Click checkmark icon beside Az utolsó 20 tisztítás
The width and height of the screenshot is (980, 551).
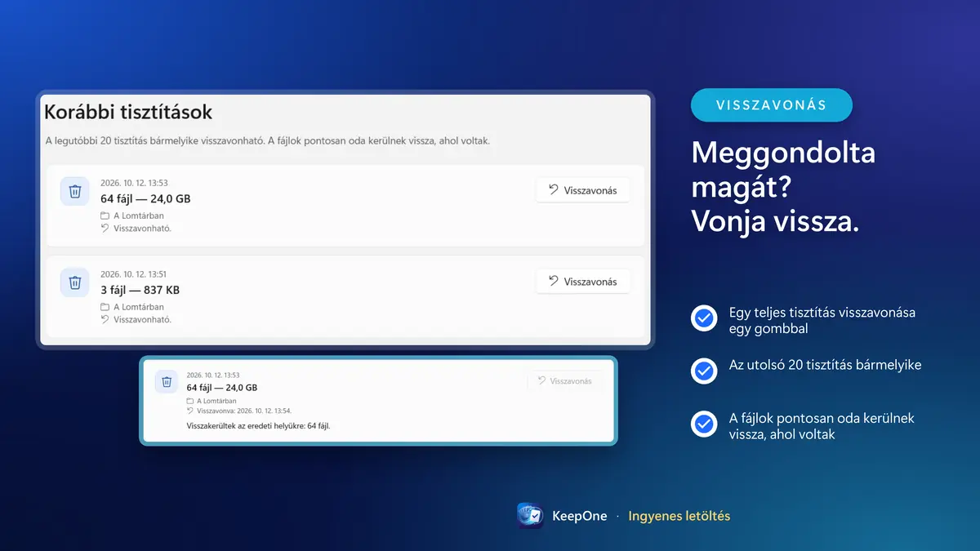coord(704,371)
